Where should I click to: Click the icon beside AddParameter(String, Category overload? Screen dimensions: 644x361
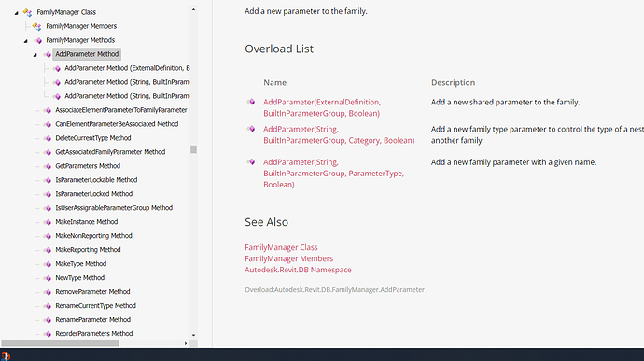point(250,129)
